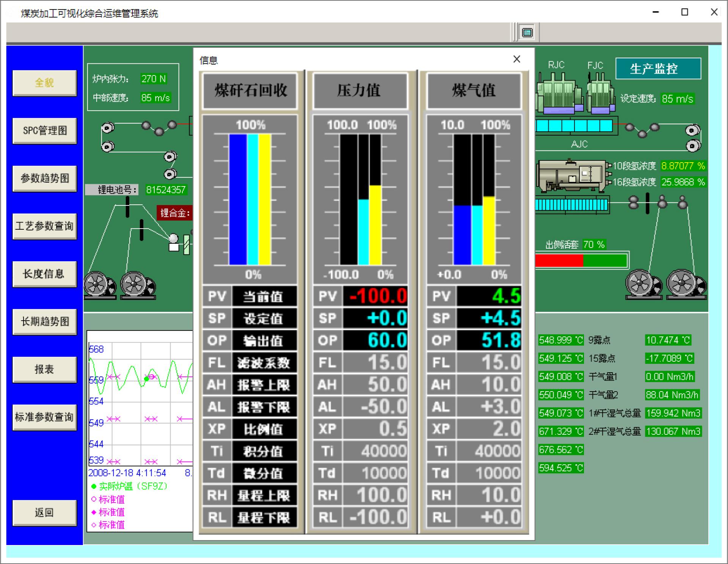Viewport: 728px width, 564px height.
Task: Click the 煤气值 yellow output bar
Action: [489, 230]
